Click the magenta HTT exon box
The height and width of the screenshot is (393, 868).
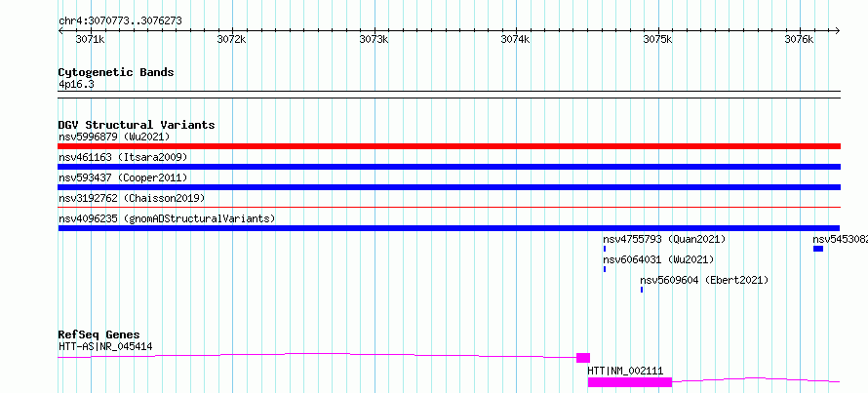coord(630,382)
